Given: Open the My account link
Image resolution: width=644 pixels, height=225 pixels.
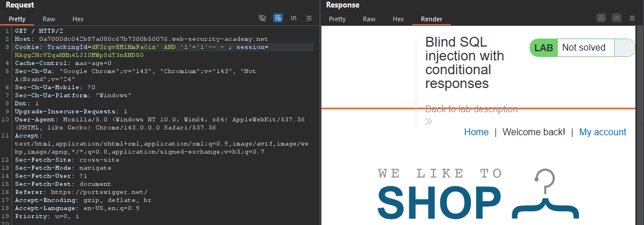Looking at the screenshot, I should point(603,132).
